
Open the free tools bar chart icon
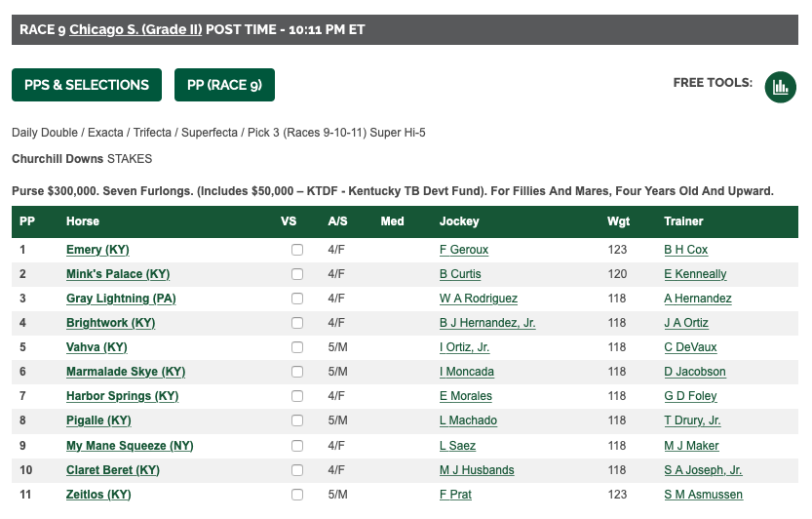780,87
